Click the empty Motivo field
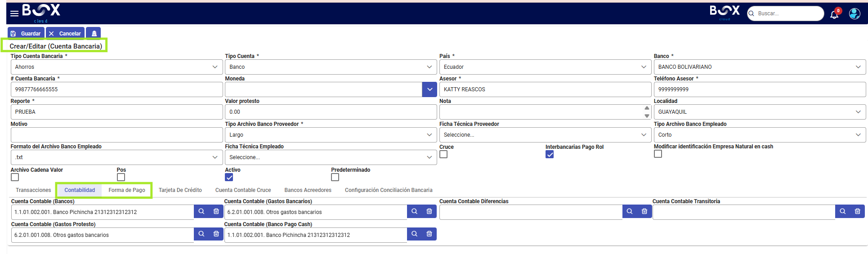The width and height of the screenshot is (868, 254). (x=116, y=135)
